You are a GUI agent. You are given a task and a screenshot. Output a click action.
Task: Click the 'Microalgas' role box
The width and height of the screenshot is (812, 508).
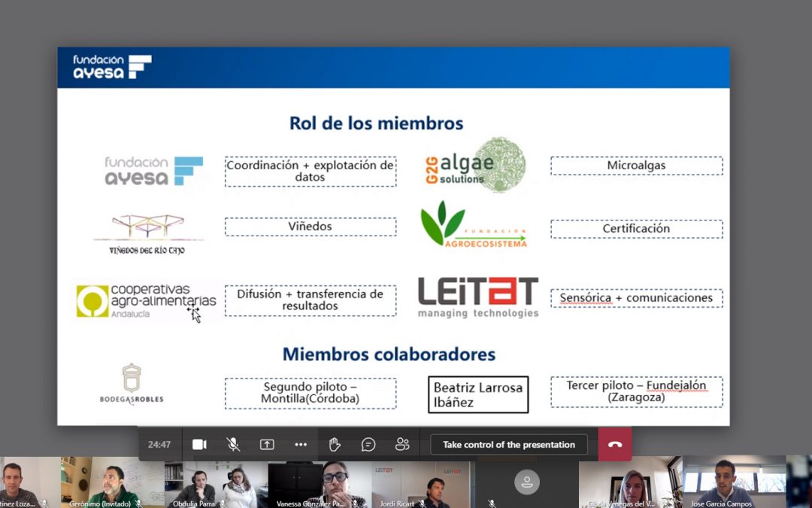[637, 166]
